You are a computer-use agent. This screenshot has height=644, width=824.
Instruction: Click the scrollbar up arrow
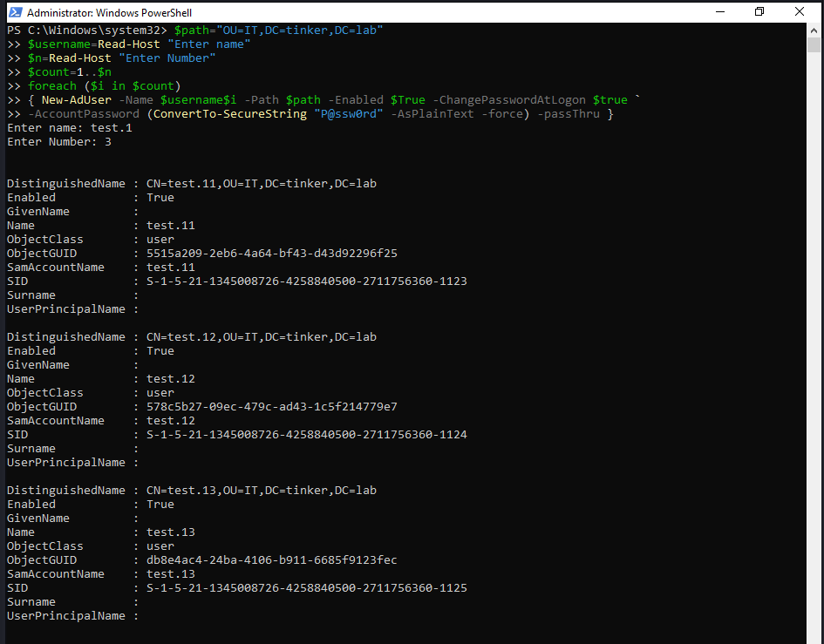[814, 30]
